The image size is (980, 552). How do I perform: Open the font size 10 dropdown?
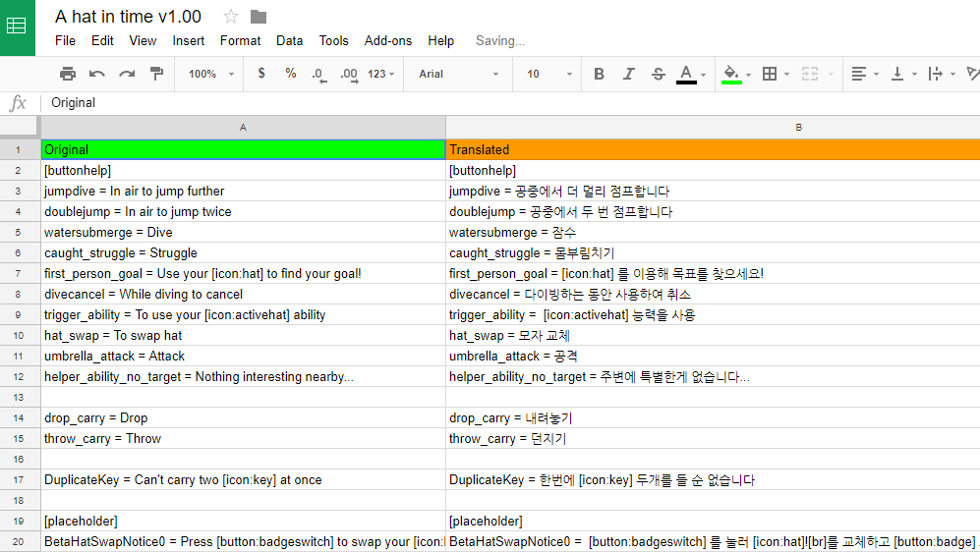pos(548,74)
